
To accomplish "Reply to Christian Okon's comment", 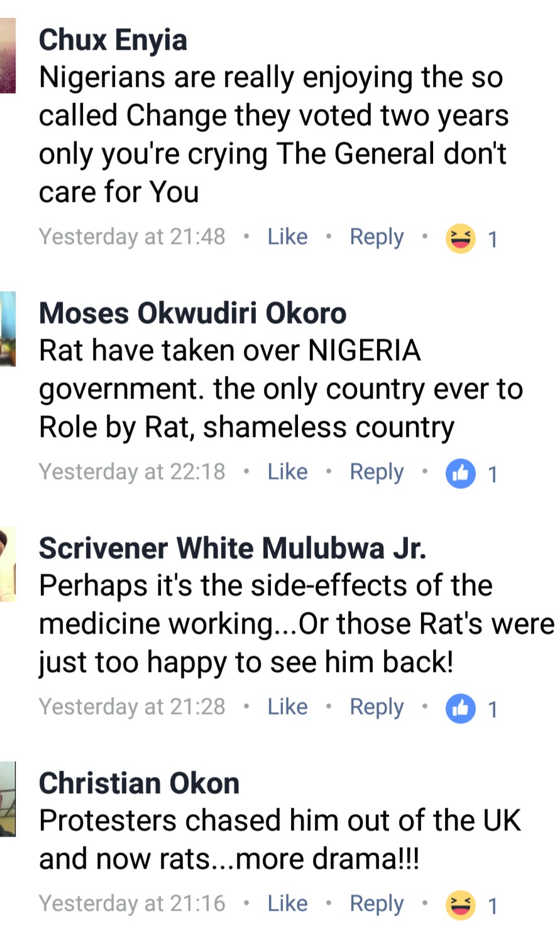I will click(x=376, y=904).
